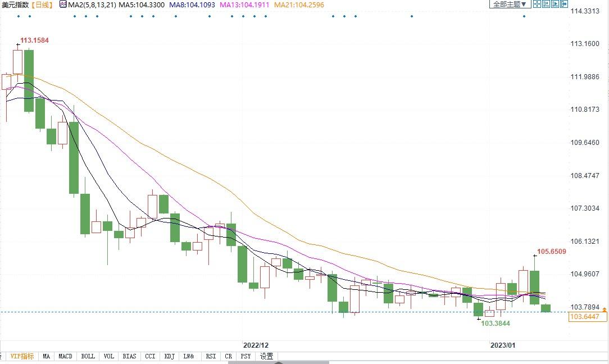609x364 pixels.
Task: Switch to the BOLL indicator tab
Action: 88,356
